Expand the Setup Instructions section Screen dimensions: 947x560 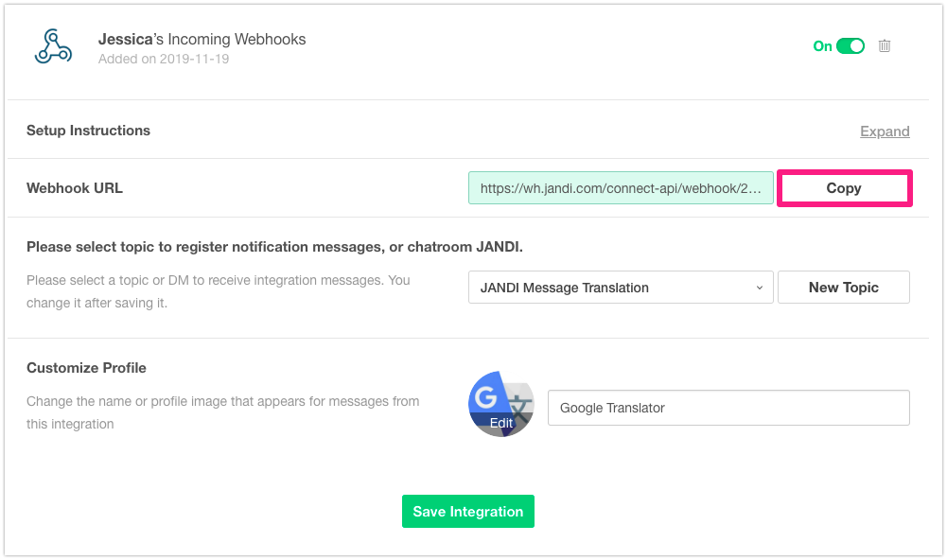tap(885, 131)
